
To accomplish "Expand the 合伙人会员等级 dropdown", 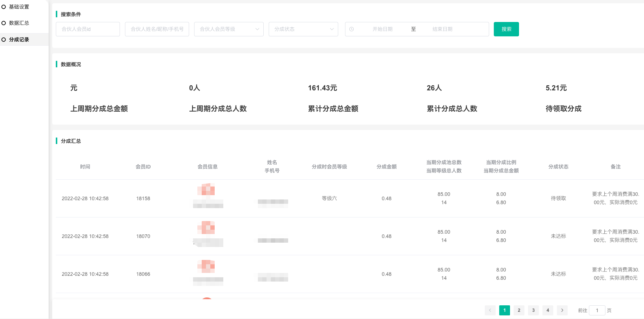I will click(x=229, y=29).
